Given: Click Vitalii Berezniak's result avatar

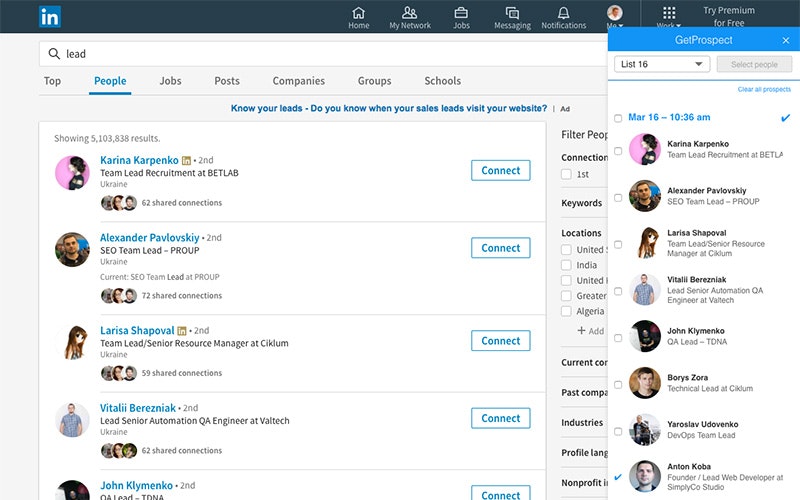Looking at the screenshot, I should (x=72, y=420).
